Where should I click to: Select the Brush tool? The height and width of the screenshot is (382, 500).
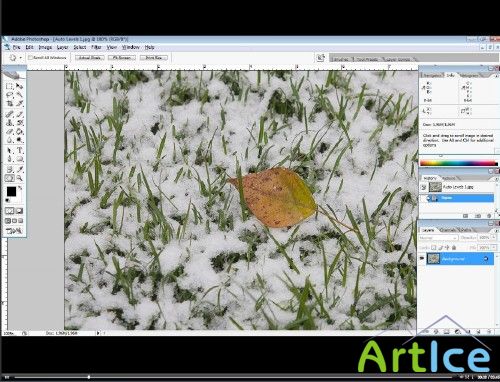pos(19,114)
